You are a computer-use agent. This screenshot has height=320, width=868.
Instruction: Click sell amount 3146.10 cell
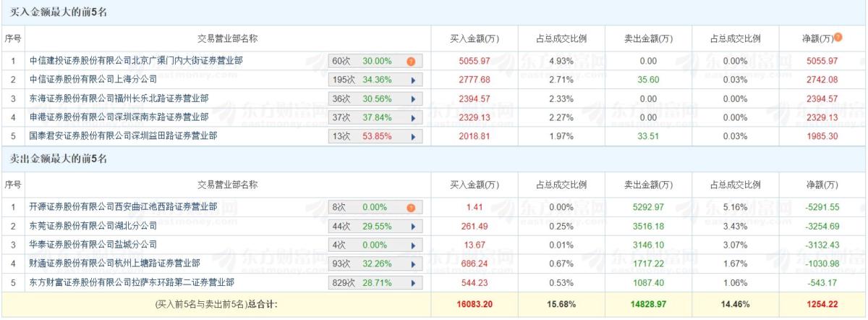tap(648, 245)
